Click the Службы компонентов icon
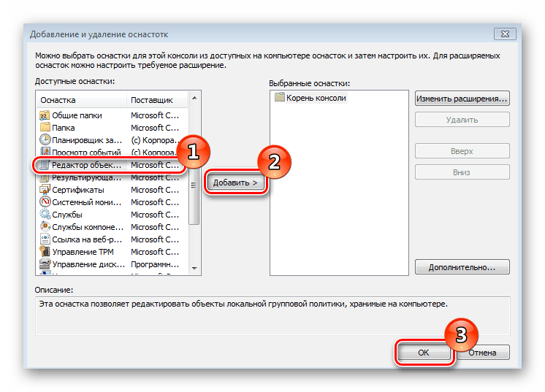Screen dimensions: 545x392 click(x=45, y=227)
